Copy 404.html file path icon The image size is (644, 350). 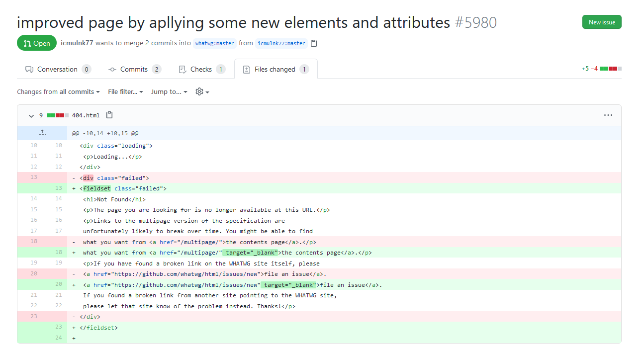pyautogui.click(x=109, y=115)
